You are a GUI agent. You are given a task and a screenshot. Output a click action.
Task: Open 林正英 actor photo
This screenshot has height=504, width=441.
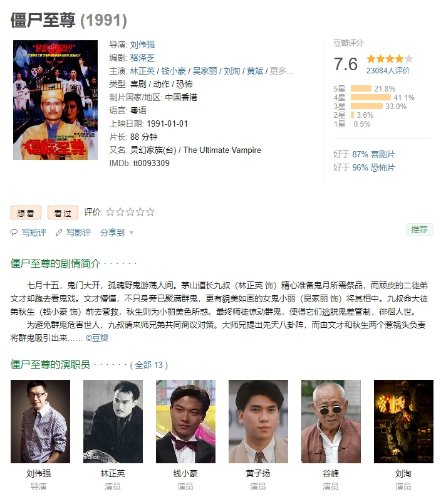(113, 421)
